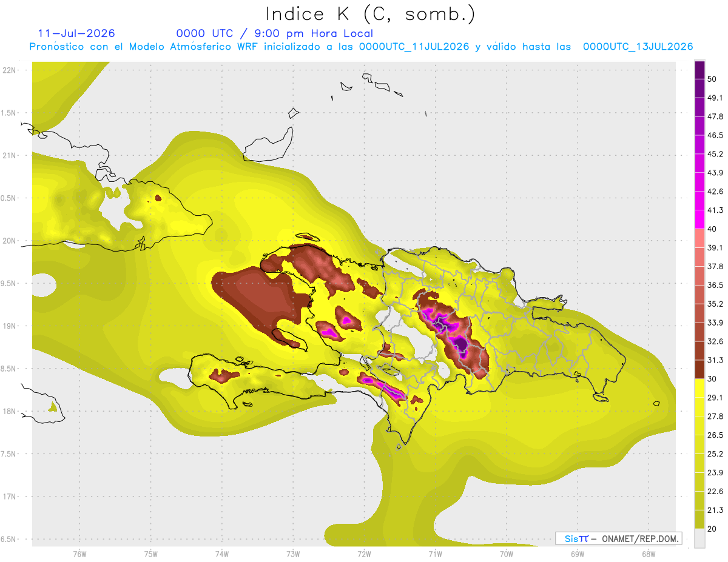728x562 pixels.
Task: Select legend value '37.8'
Action: tap(715, 266)
